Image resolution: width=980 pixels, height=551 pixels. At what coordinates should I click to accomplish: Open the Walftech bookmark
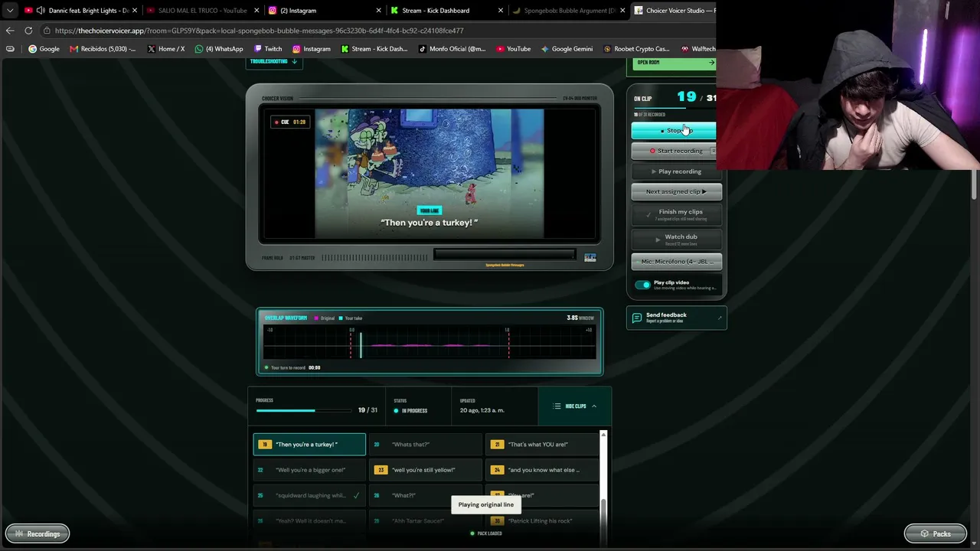pos(697,49)
